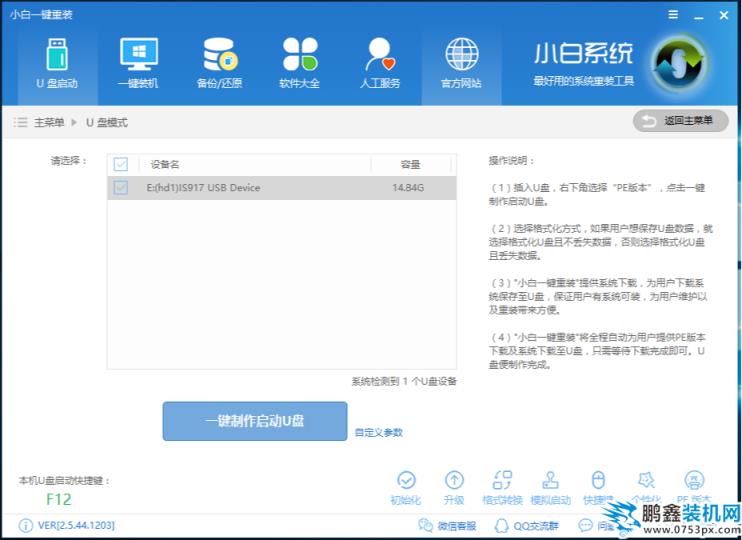Click the 初始化 icon

point(406,487)
